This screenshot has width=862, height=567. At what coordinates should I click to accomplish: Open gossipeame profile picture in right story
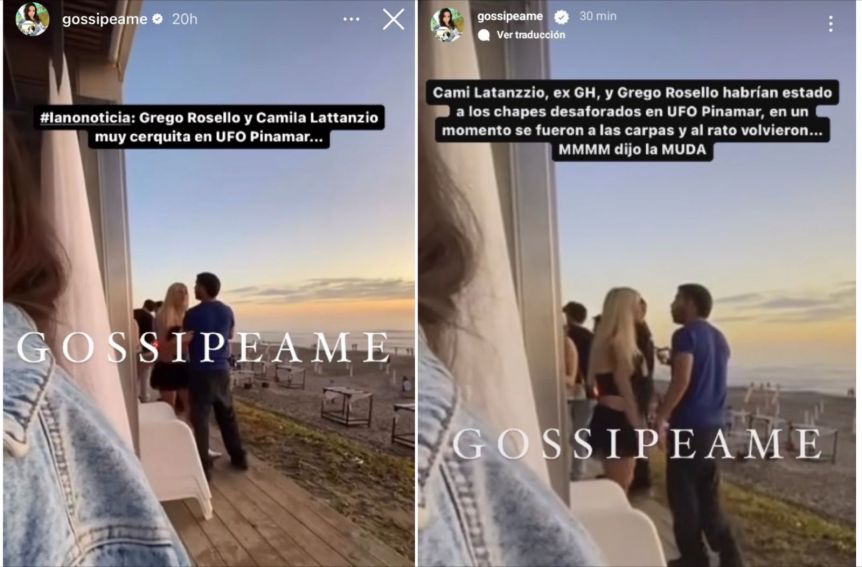(x=447, y=25)
